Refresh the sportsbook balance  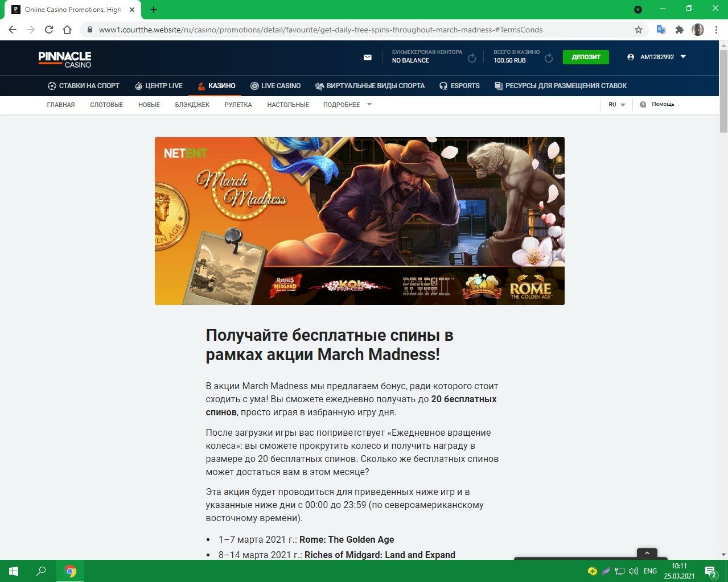click(x=472, y=58)
